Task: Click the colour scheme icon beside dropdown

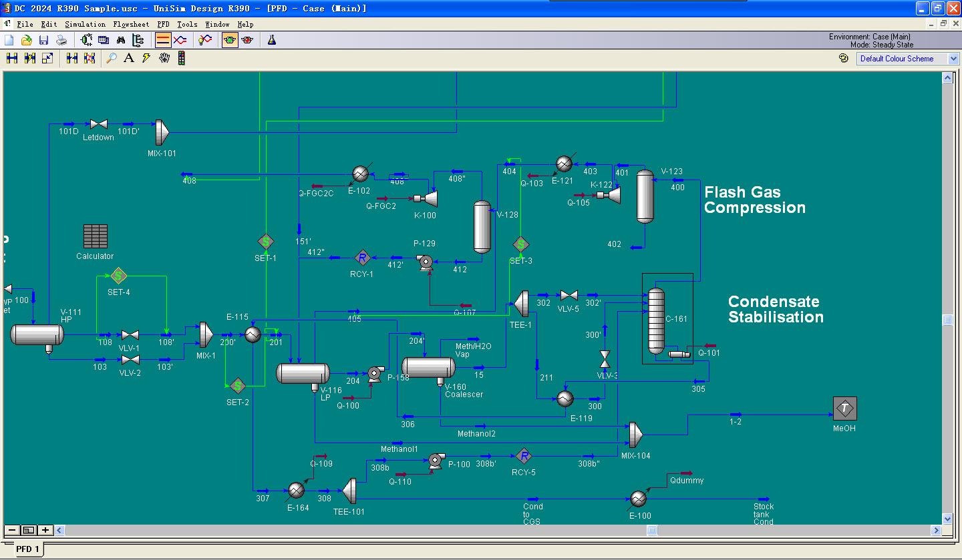Action: point(844,59)
